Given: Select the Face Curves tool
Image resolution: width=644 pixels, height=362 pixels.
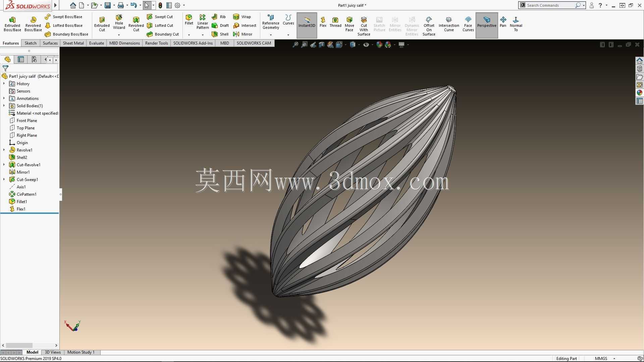Looking at the screenshot, I should (x=468, y=24).
